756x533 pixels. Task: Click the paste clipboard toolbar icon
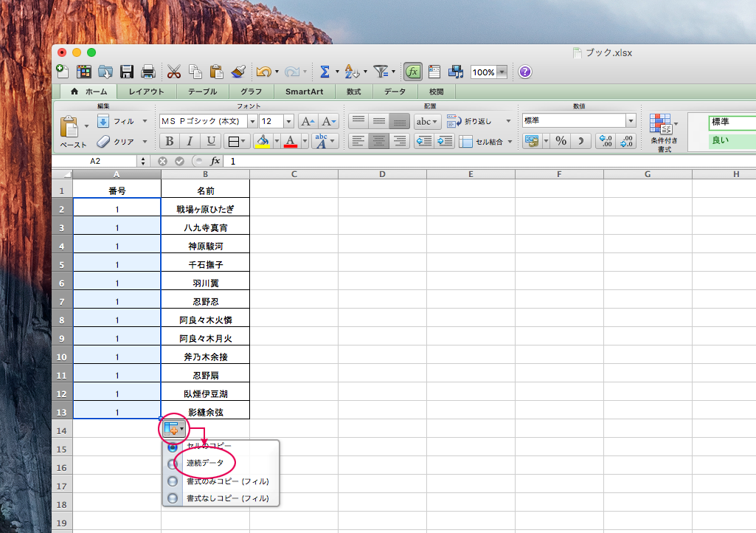(x=216, y=72)
